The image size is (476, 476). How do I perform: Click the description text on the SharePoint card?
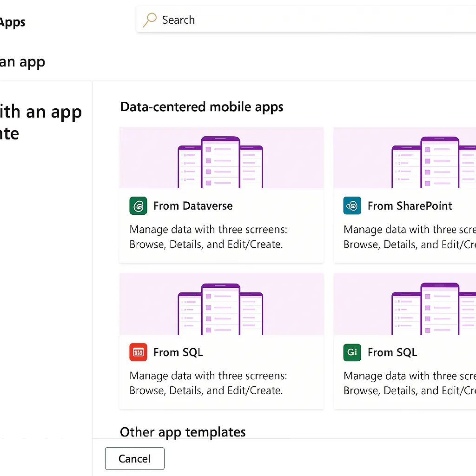[409, 237]
